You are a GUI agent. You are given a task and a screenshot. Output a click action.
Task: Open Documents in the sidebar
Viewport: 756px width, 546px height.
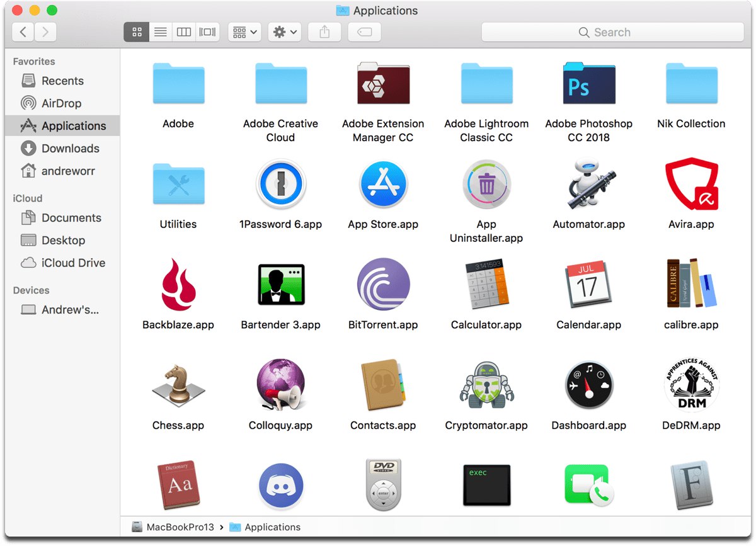[x=62, y=218]
